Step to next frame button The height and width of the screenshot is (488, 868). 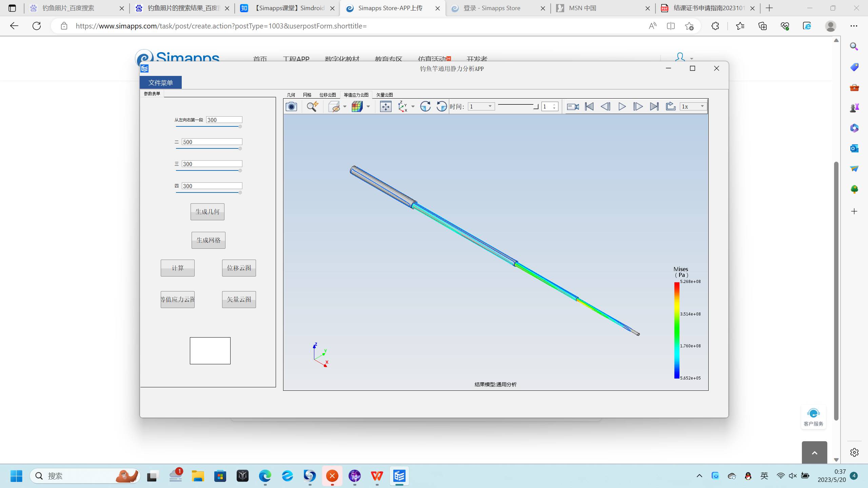(x=638, y=106)
